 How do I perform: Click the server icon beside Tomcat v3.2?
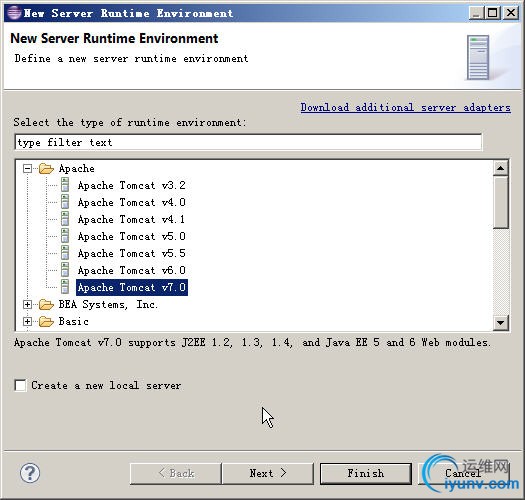(65, 185)
